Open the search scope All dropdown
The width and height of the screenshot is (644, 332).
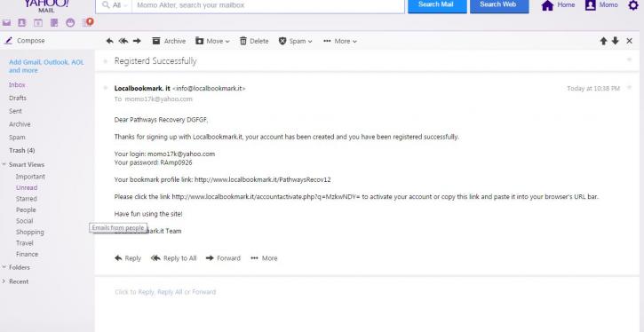click(115, 5)
